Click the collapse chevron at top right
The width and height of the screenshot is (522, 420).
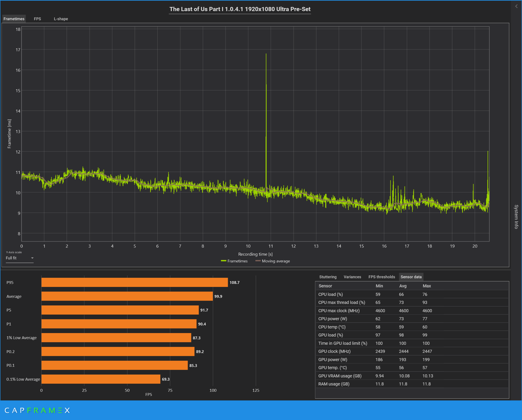(x=516, y=6)
